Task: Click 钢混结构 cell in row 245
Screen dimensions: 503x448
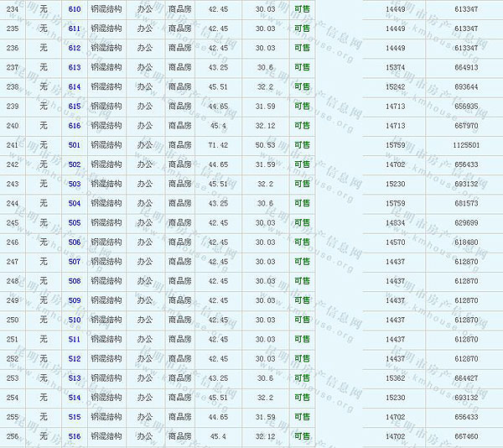Action: pos(106,223)
